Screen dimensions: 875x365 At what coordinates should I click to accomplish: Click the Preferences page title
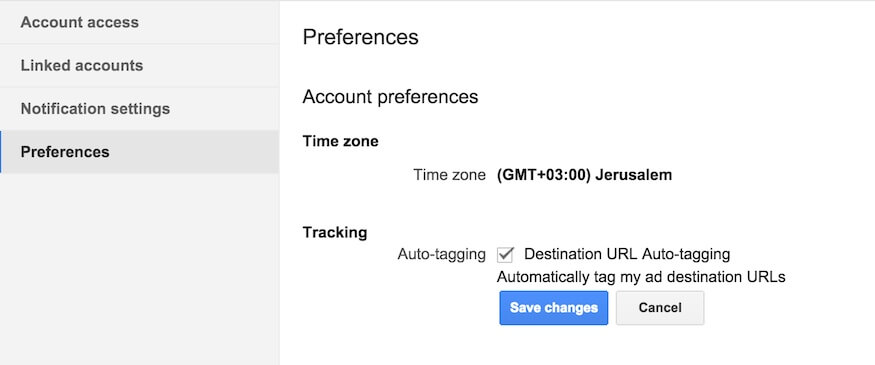[360, 37]
